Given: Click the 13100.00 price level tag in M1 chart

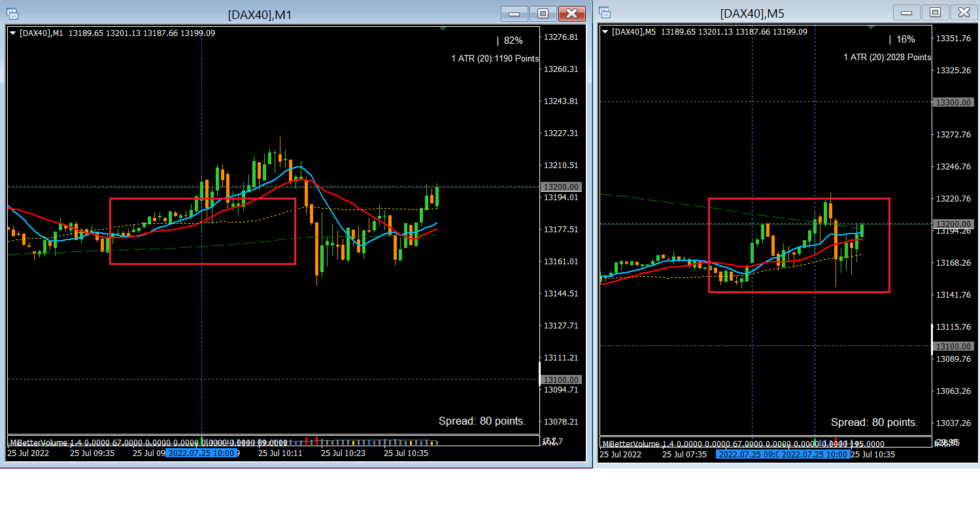Looking at the screenshot, I should (x=562, y=380).
